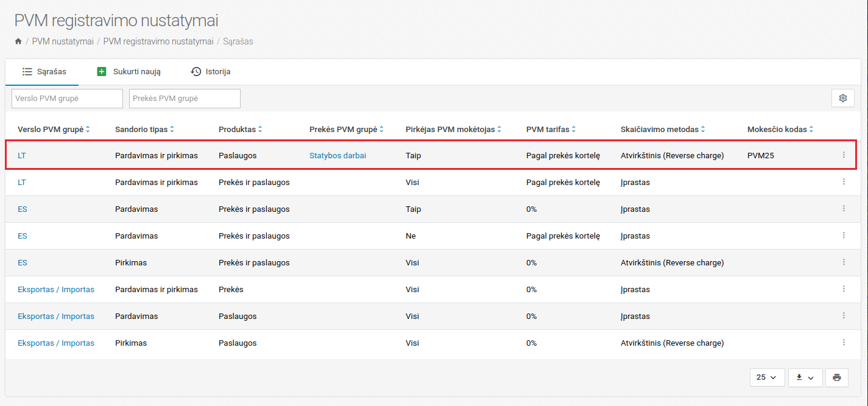Sort by Sandorio tipas column
This screenshot has height=406, width=868.
(144, 129)
